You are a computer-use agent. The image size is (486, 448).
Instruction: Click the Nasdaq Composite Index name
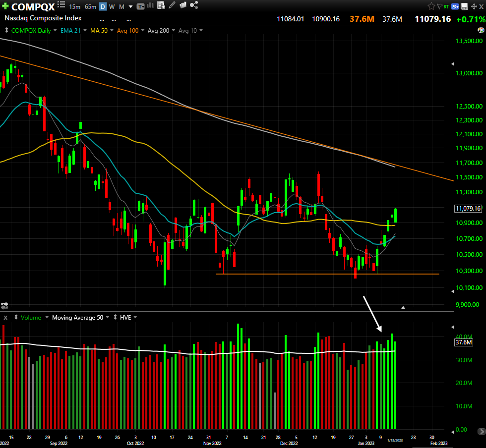pyautogui.click(x=43, y=18)
